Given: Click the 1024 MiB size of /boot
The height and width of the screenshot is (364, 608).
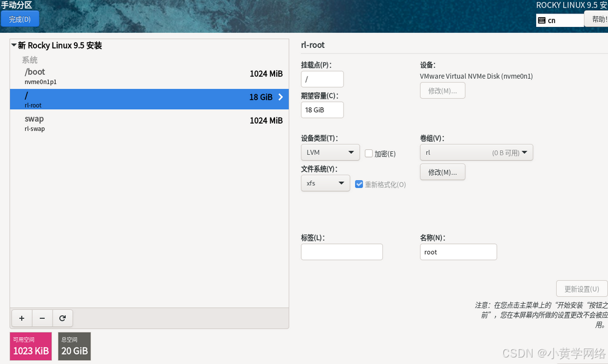Looking at the screenshot, I should click(266, 74).
